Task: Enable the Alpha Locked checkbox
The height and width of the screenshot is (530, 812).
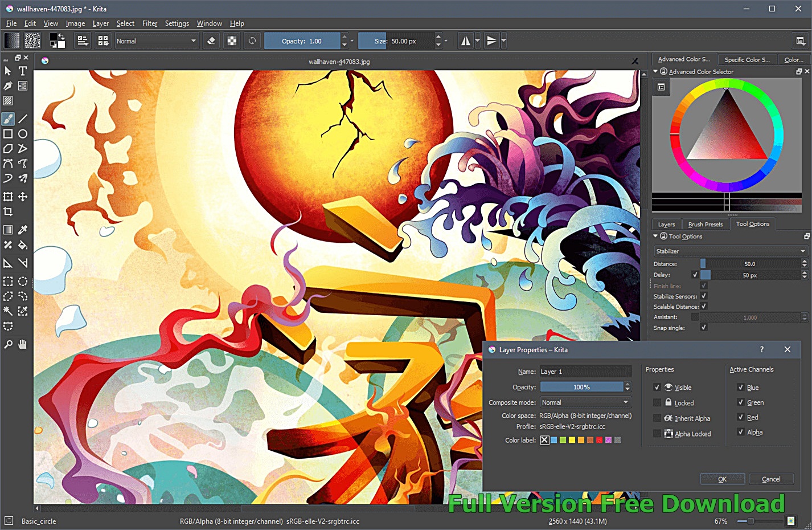Action: click(x=657, y=434)
